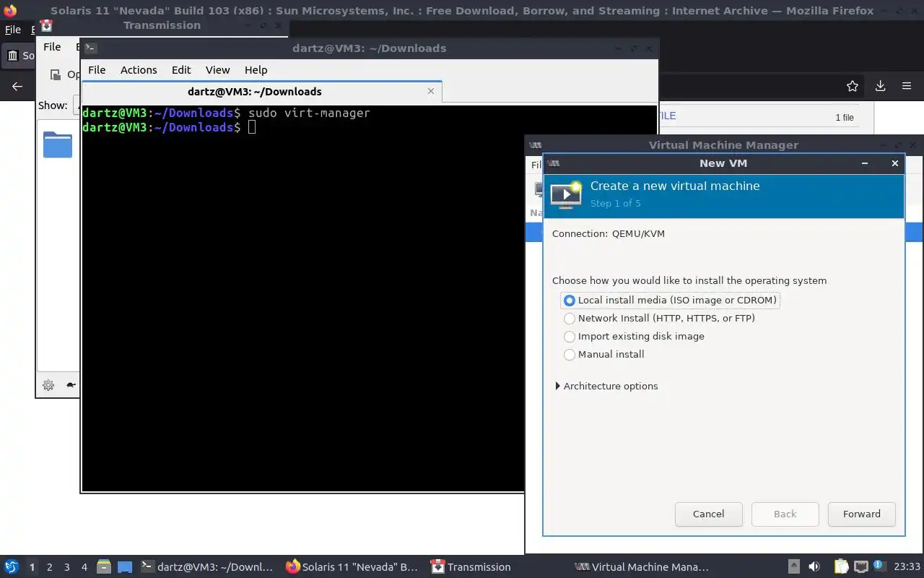The width and height of the screenshot is (924, 578).
Task: Click Forward in New VM wizard
Action: (861, 514)
